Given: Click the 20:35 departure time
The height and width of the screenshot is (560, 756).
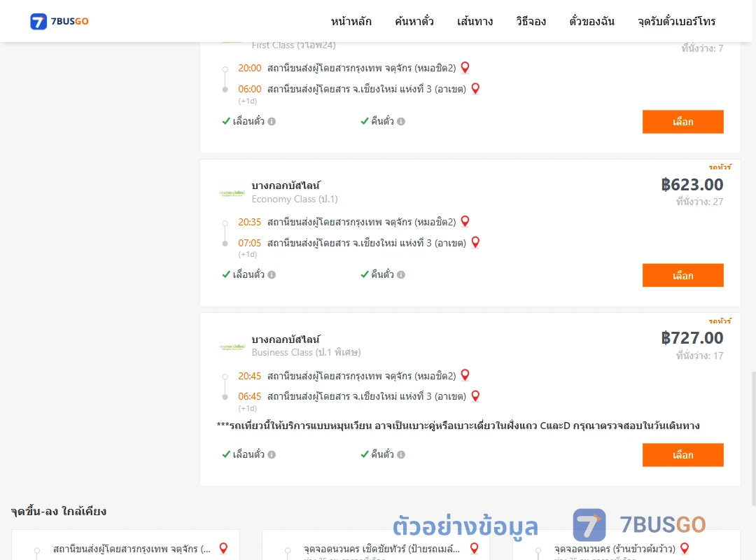Looking at the screenshot, I should (249, 222).
